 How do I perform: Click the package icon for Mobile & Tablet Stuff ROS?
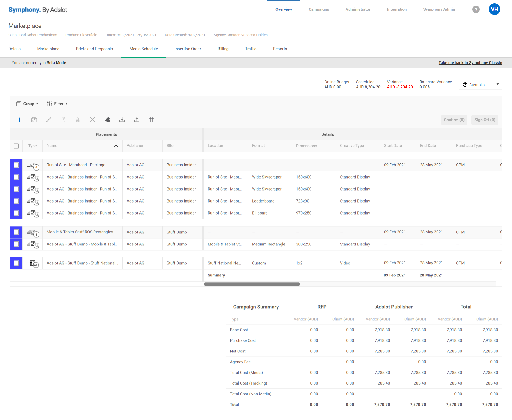[x=33, y=233]
